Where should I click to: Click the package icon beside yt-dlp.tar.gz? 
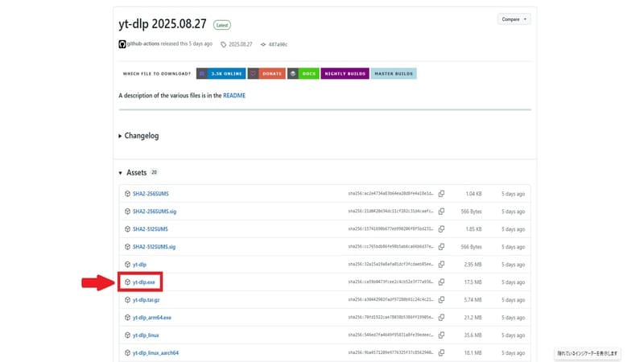127,299
